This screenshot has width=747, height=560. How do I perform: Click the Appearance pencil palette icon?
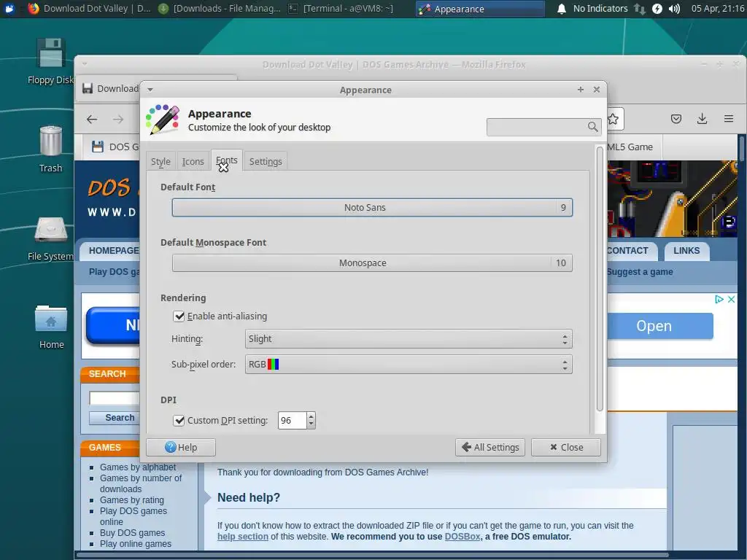(163, 119)
